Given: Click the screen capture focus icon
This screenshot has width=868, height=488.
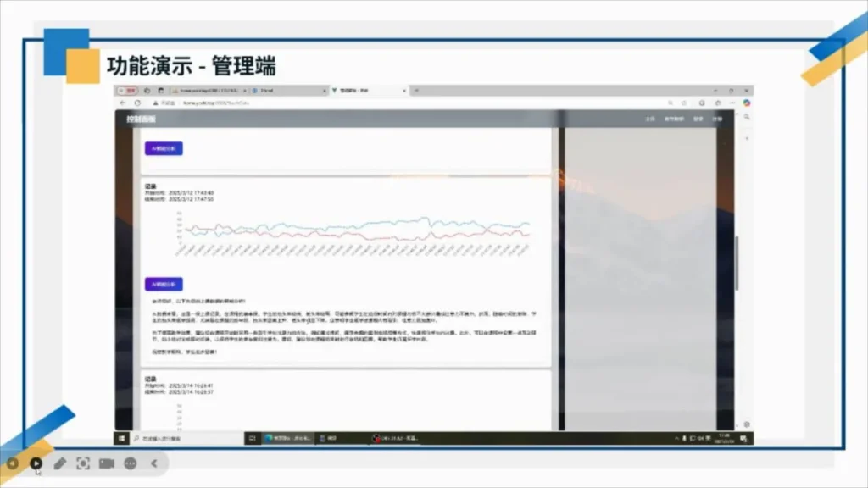Looking at the screenshot, I should [83, 463].
